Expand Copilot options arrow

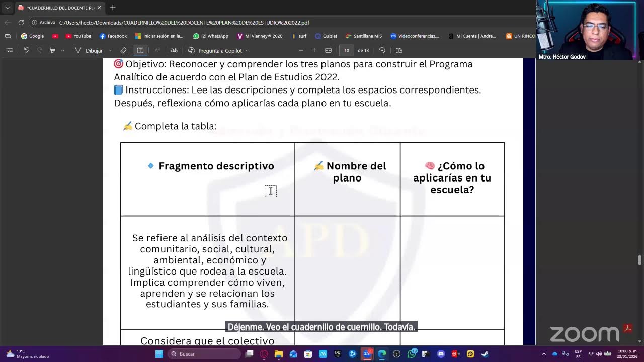[x=247, y=50]
